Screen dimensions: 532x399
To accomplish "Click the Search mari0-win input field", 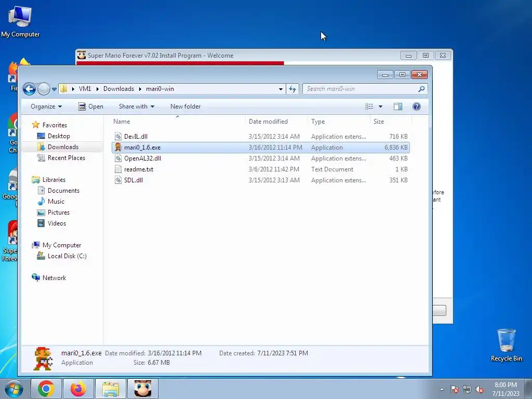I will (360, 89).
